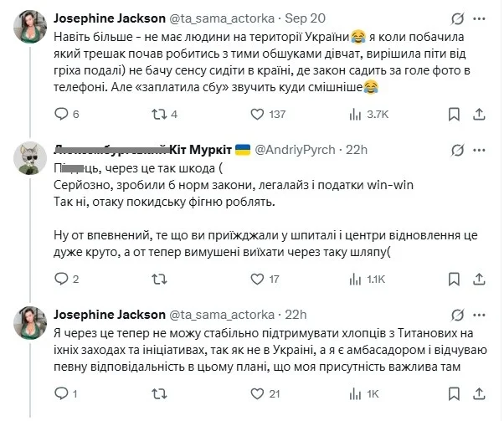Share the bottom Josephine Jackson tweet
The height and width of the screenshot is (421, 504).
(x=479, y=393)
